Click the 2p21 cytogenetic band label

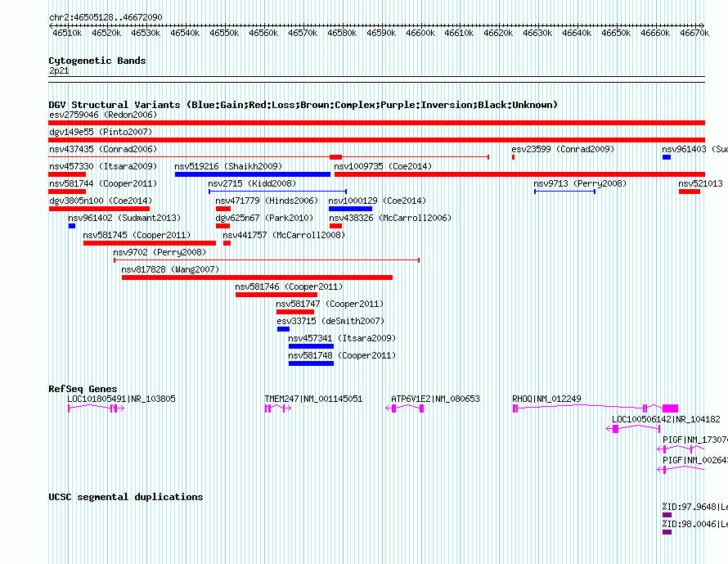click(x=59, y=70)
